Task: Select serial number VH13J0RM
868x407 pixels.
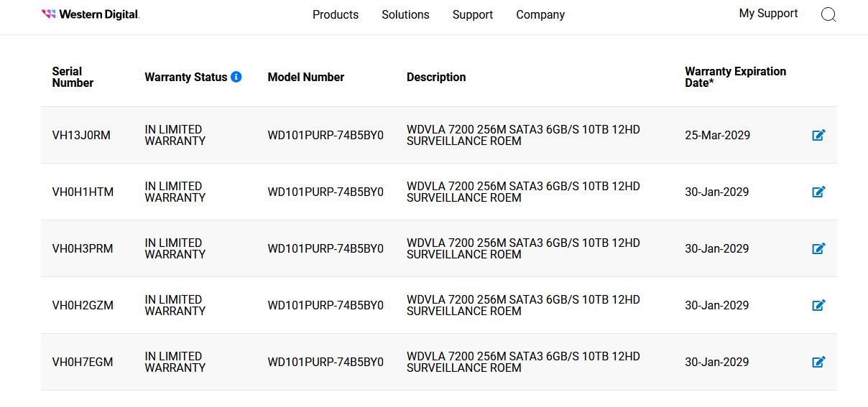Action: (81, 135)
